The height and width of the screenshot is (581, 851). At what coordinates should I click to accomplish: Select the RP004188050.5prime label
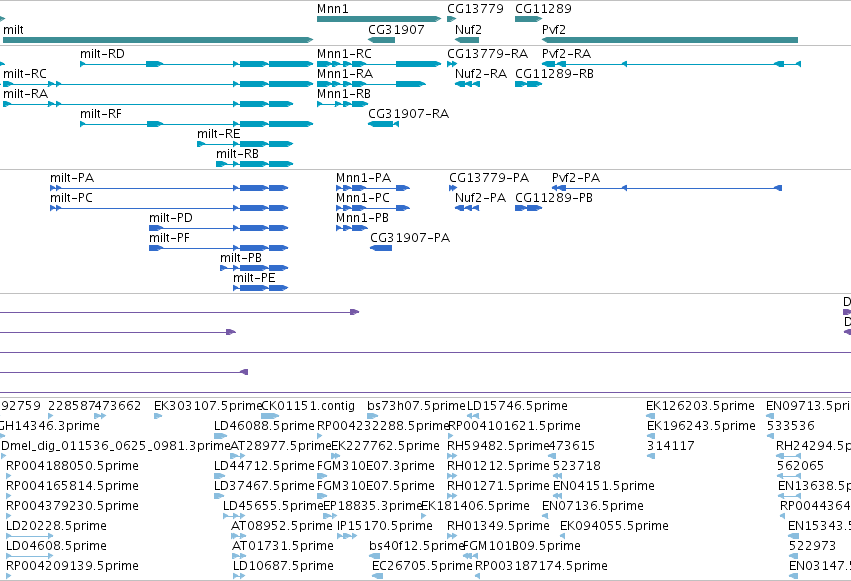pos(72,466)
